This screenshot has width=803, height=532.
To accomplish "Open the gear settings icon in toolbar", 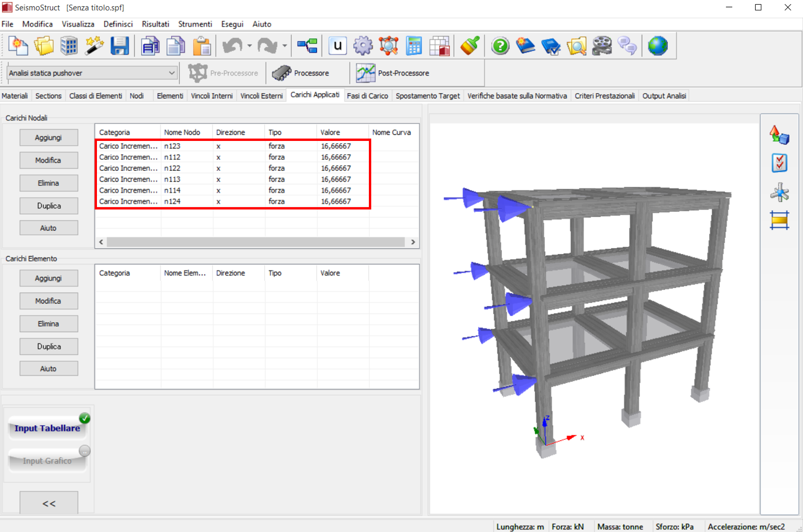I will (x=363, y=46).
